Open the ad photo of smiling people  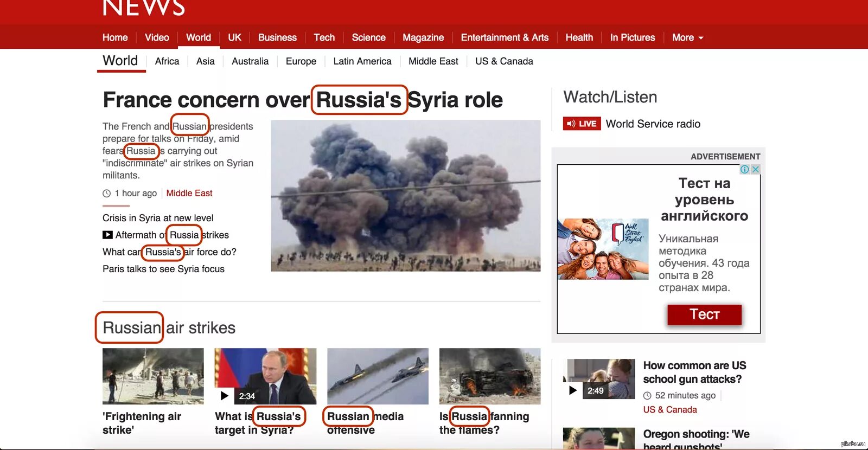click(603, 249)
